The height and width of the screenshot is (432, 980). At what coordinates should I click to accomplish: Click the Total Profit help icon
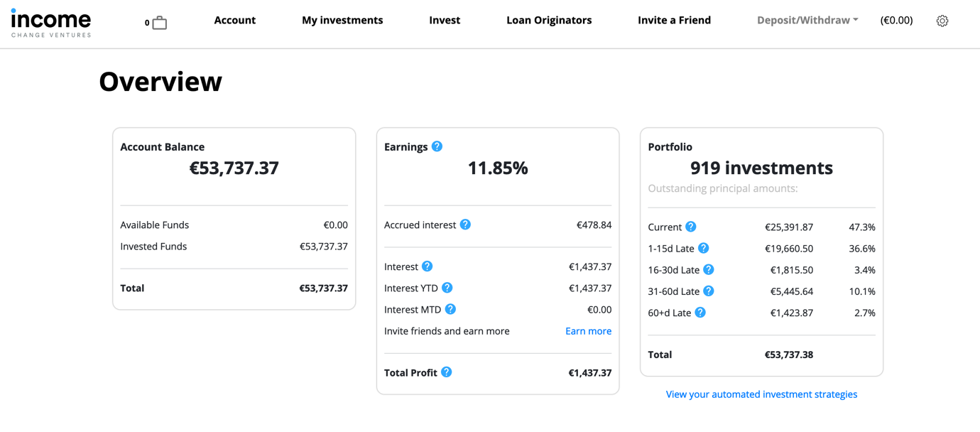tap(446, 372)
